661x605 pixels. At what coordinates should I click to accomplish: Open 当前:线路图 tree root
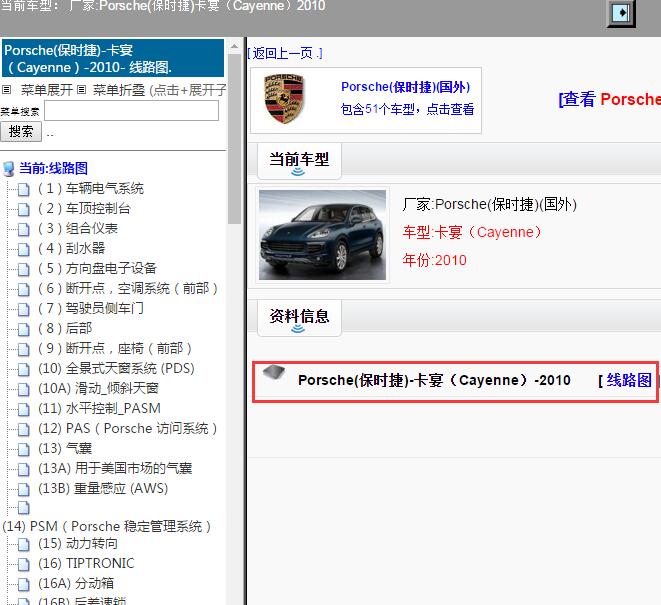pyautogui.click(x=54, y=168)
